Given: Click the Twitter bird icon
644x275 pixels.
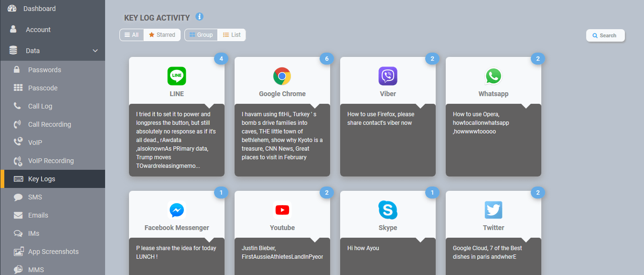Looking at the screenshot, I should coord(493,210).
